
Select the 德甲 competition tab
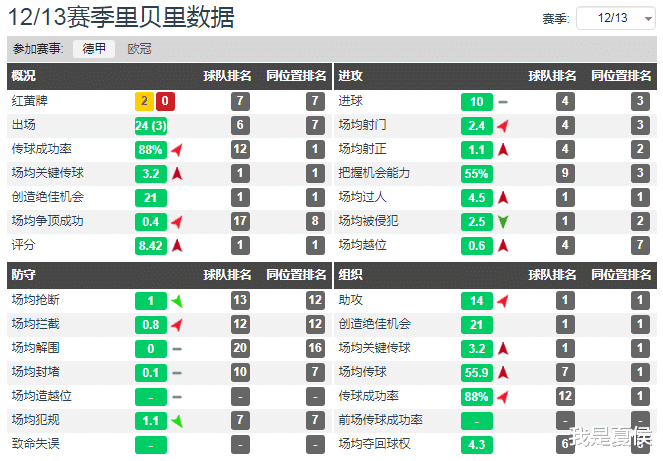pos(94,48)
